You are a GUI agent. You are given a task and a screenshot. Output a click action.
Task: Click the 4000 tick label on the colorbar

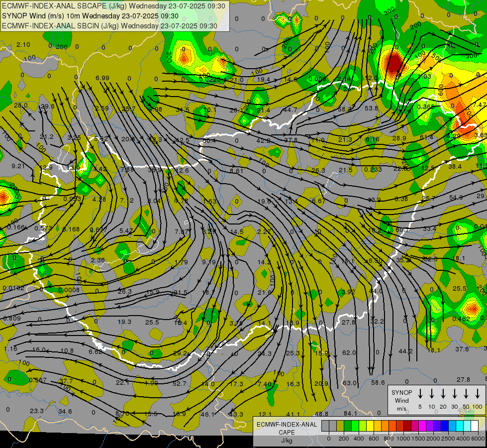[x=463, y=439]
